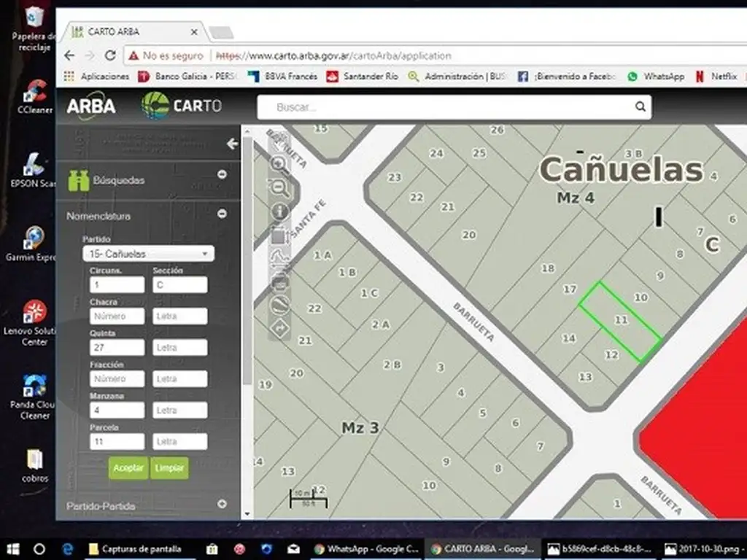Reload the page with the browser refresh icon
The height and width of the screenshot is (560, 747).
pyautogui.click(x=110, y=55)
